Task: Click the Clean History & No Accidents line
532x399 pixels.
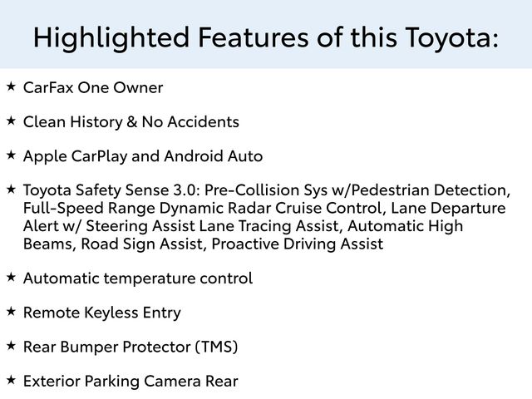Action: (x=131, y=122)
